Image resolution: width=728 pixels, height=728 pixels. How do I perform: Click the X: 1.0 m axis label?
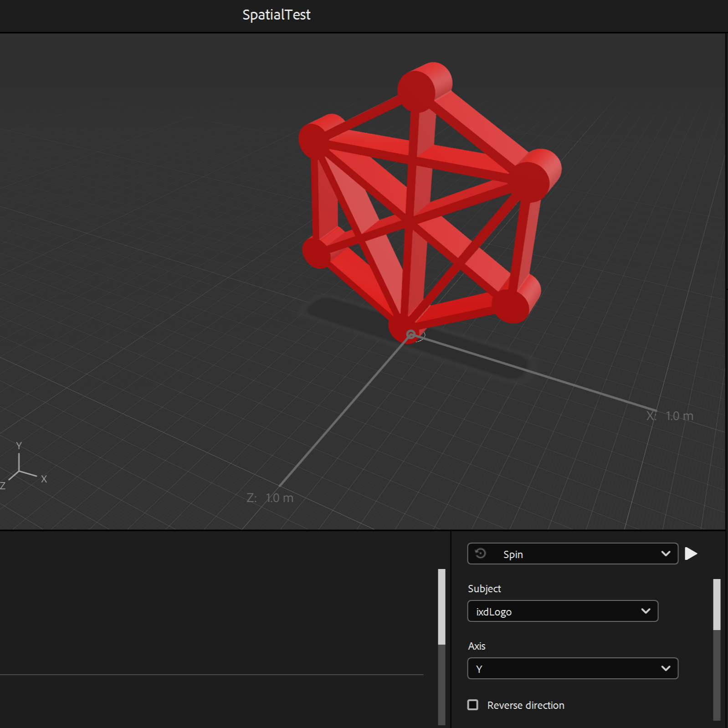670,416
